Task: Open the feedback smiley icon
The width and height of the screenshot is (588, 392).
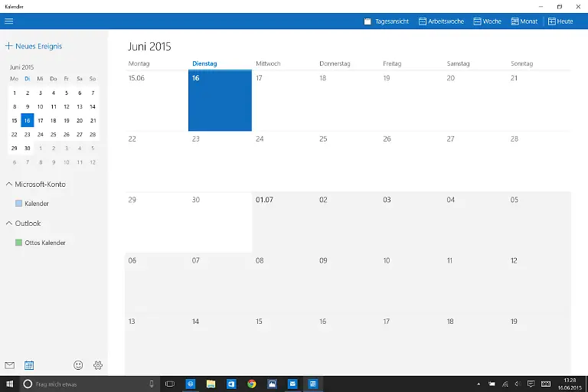Action: [78, 365]
